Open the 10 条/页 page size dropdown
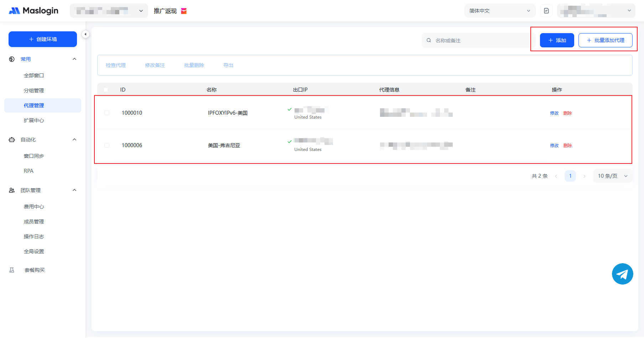 [x=612, y=176]
